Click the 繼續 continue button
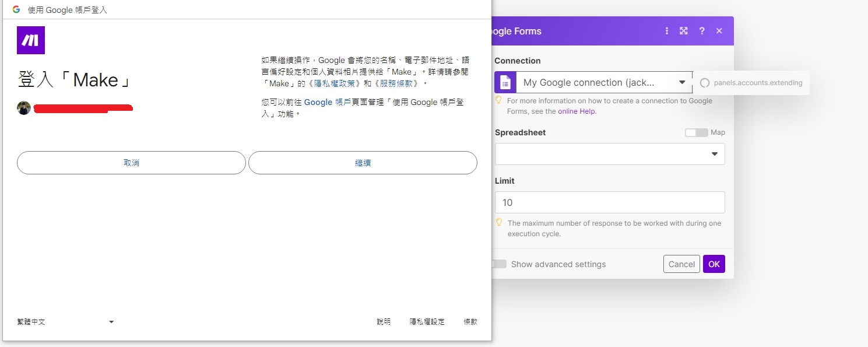Image resolution: width=868 pixels, height=347 pixels. 363,163
